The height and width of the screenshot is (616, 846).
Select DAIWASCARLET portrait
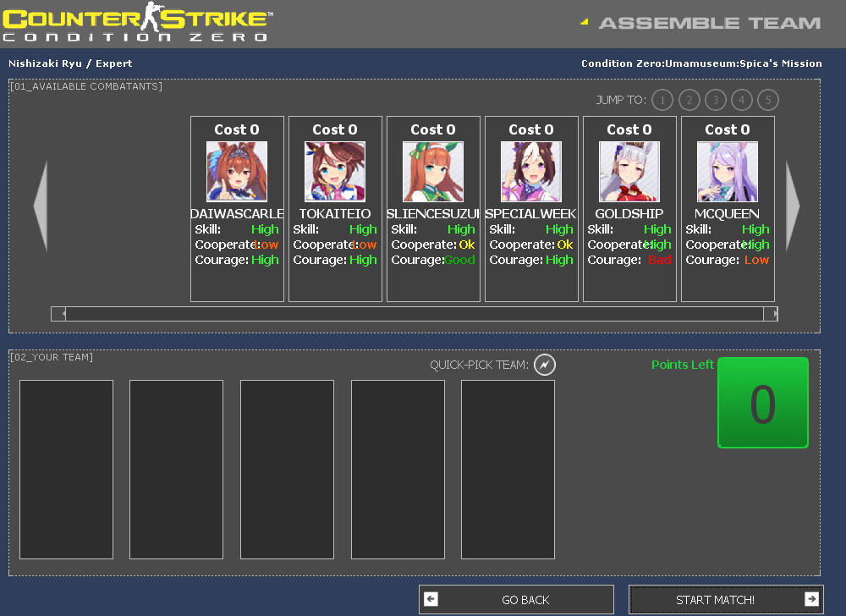tap(237, 172)
